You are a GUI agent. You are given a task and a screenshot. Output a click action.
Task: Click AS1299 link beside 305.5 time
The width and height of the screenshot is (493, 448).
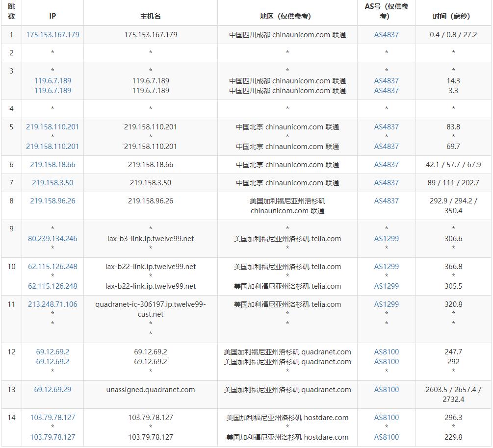386,286
